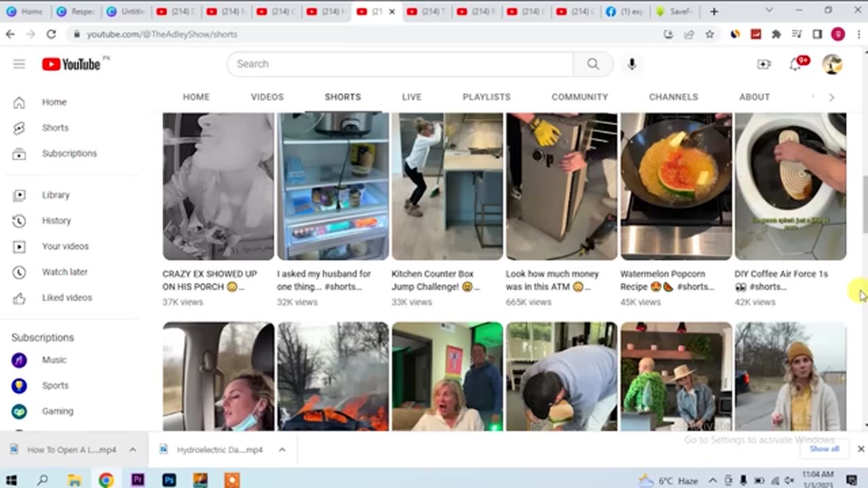This screenshot has width=868, height=488.
Task: Open the ATM money short thumbnail
Action: (x=561, y=186)
